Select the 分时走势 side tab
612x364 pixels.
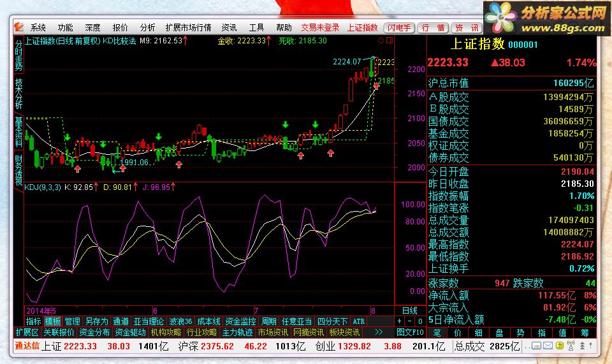[18, 55]
